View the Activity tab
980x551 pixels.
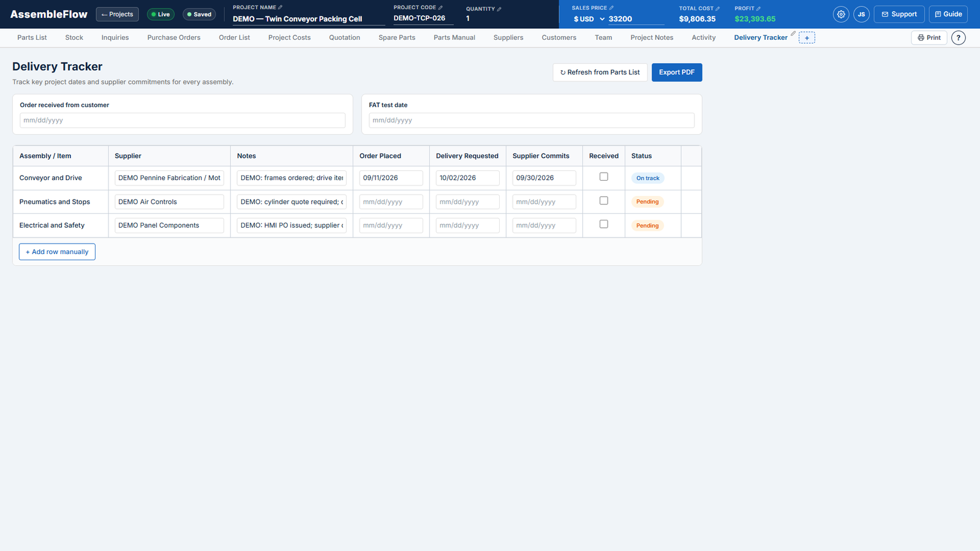[704, 38]
